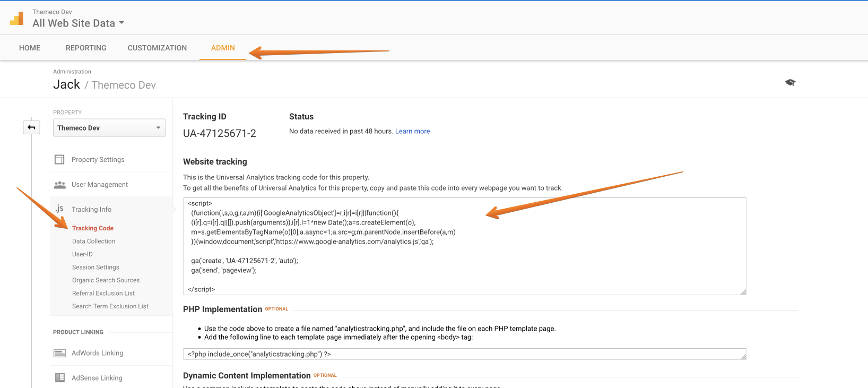This screenshot has height=388, width=868.
Task: Click the Dynamic Content Implementation heading
Action: pyautogui.click(x=247, y=376)
